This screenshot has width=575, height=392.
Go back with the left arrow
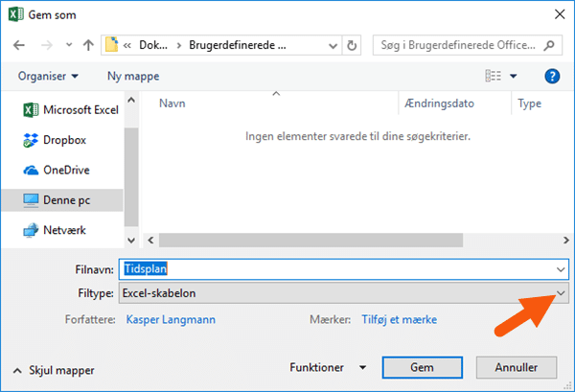click(x=19, y=45)
